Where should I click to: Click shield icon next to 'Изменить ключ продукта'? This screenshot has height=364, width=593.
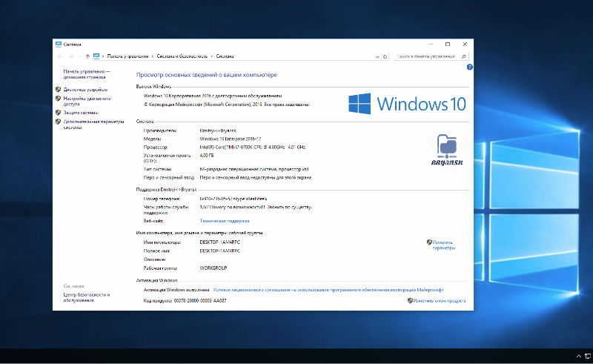pyautogui.click(x=410, y=300)
